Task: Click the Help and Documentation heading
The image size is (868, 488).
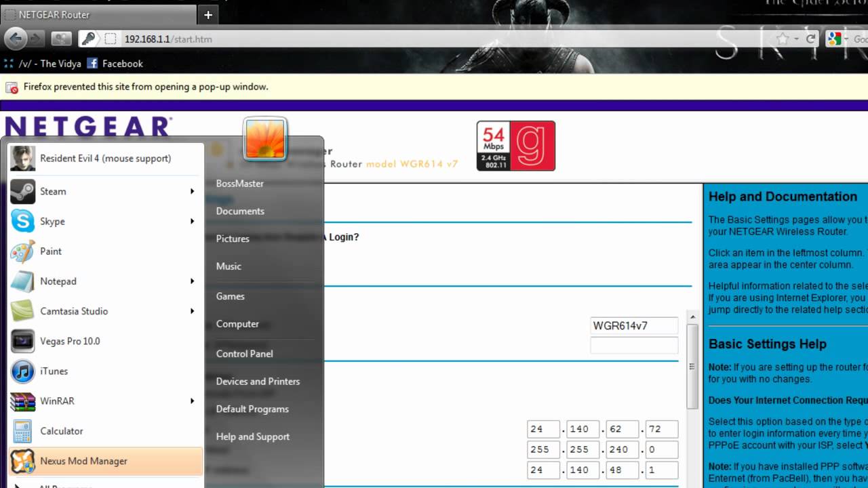Action: [x=783, y=197]
